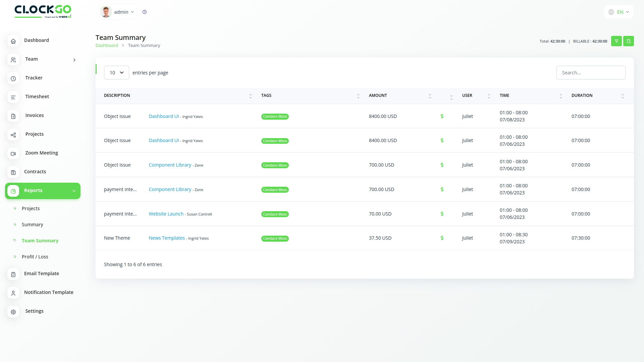Viewport: 644px width, 362px height.
Task: Open Contracts in the sidebar
Action: (x=35, y=172)
